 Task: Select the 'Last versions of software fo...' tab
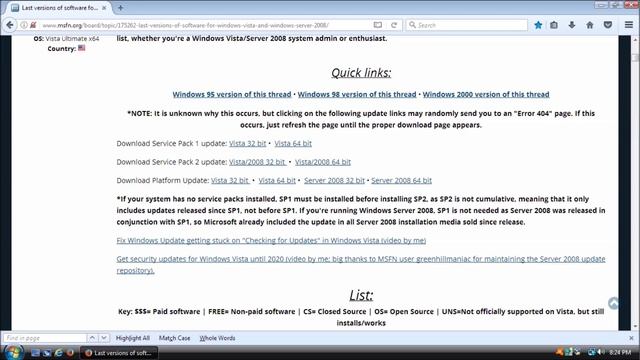tap(59, 8)
